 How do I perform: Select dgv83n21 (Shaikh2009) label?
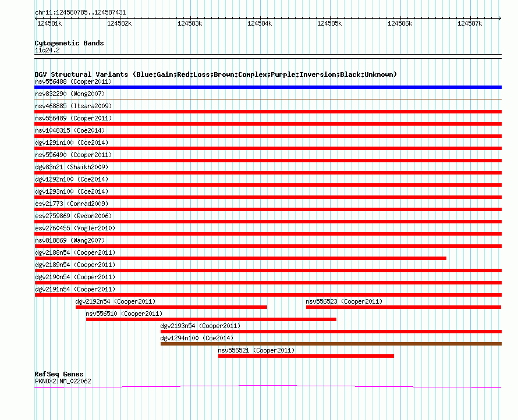pyautogui.click(x=72, y=167)
